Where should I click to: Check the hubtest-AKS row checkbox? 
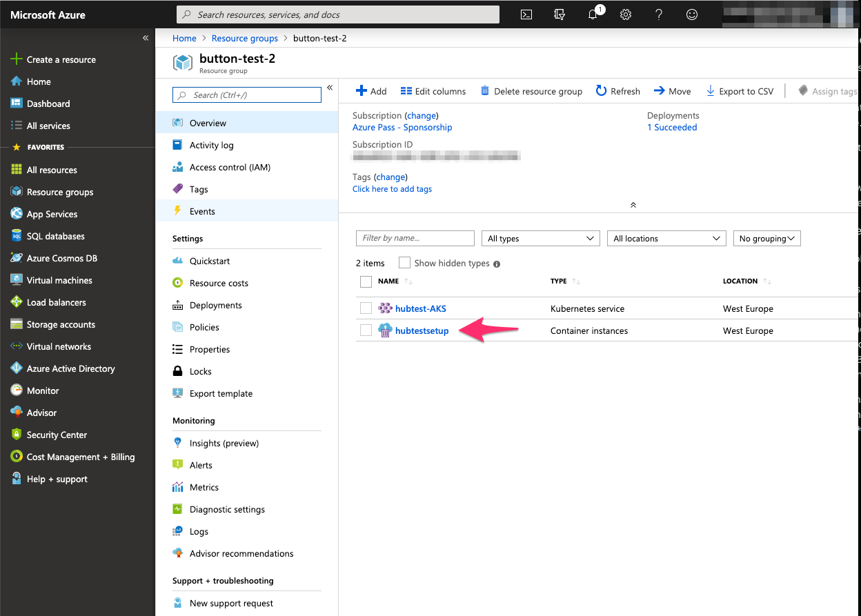coord(366,308)
